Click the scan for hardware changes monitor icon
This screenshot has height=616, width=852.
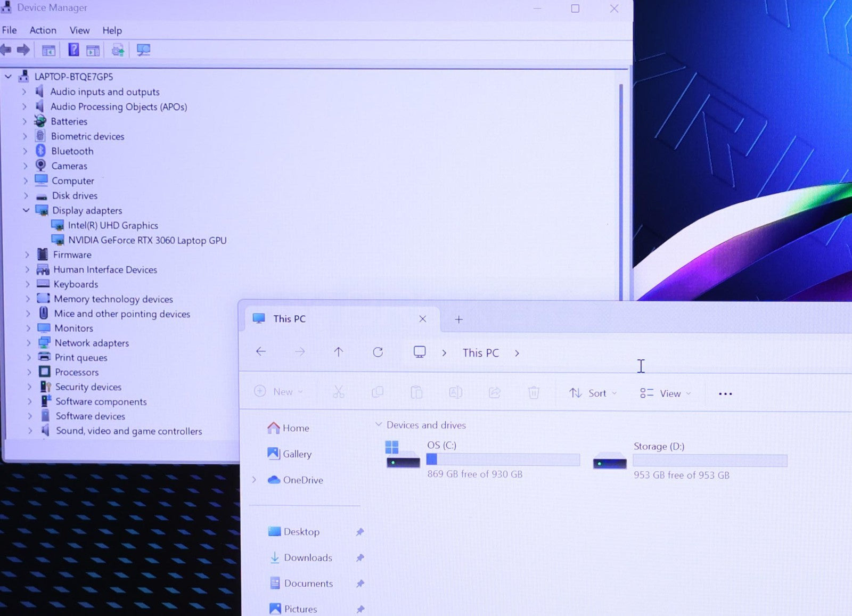[x=143, y=50]
